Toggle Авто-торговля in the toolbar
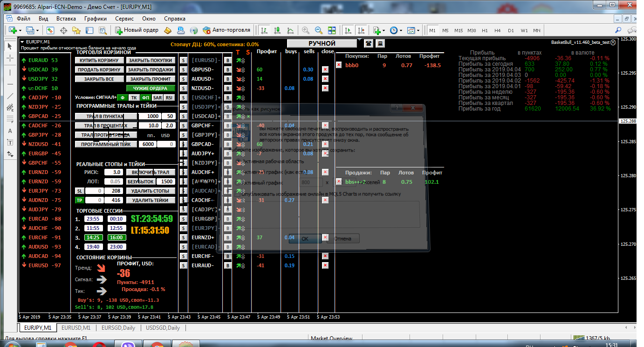This screenshot has width=644, height=347. (x=226, y=30)
